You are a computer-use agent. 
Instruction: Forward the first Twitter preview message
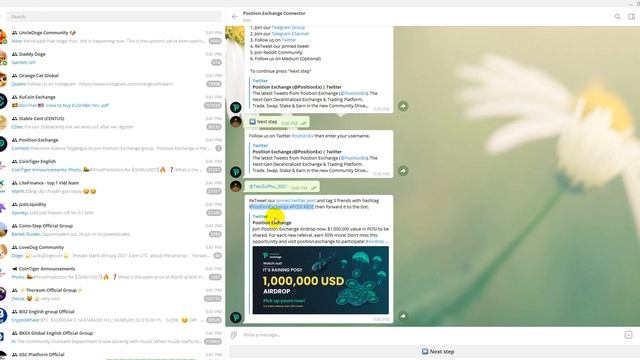(x=403, y=106)
